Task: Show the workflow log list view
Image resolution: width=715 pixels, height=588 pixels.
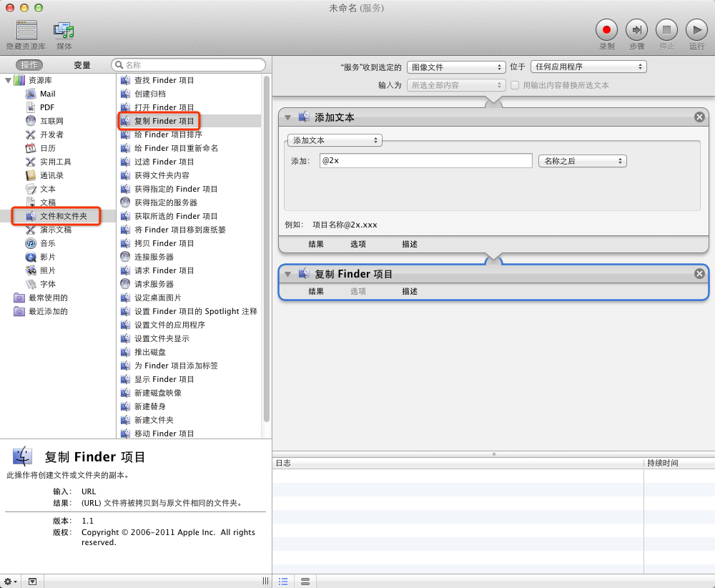Action: tap(283, 582)
